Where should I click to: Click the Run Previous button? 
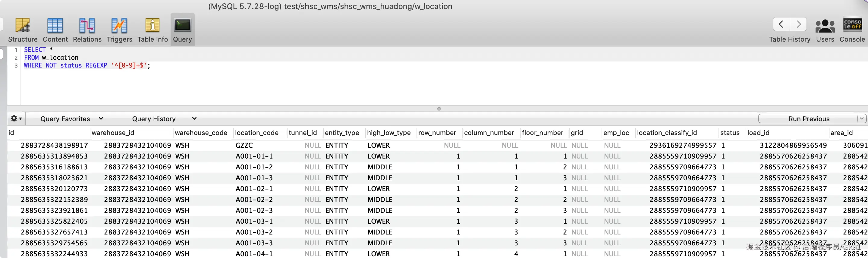(808, 118)
